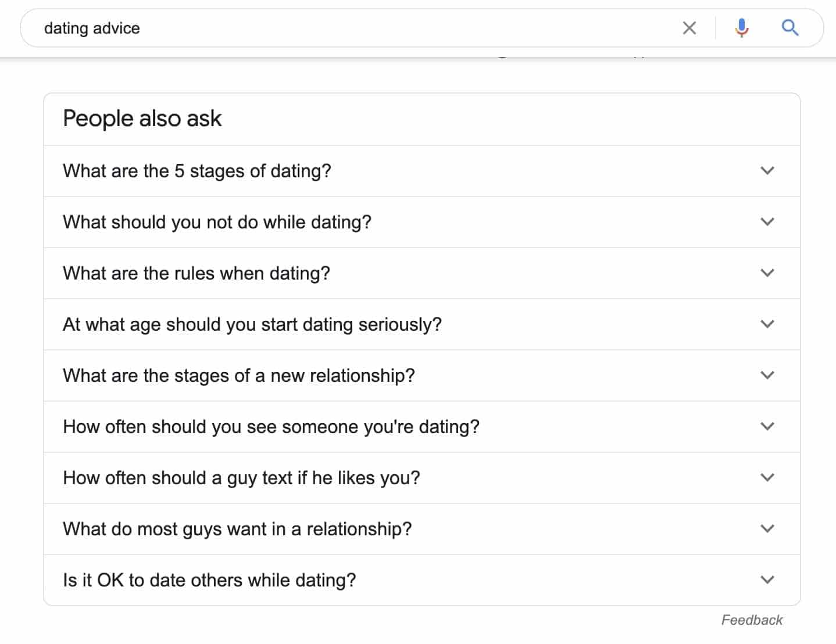Open chevron for 'How often should a guy text if he likes you?'
836x644 pixels.
pyautogui.click(x=767, y=478)
